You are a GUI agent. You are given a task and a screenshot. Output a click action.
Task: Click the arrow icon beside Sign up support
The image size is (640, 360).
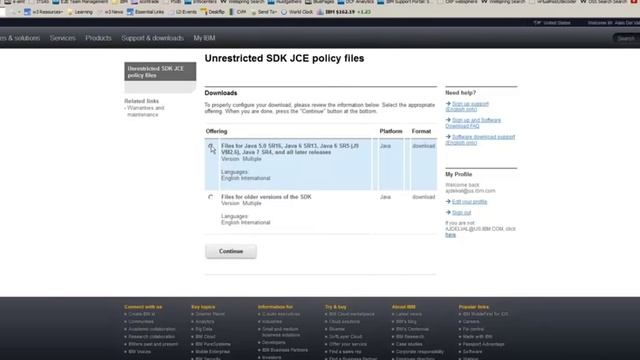[x=448, y=104]
